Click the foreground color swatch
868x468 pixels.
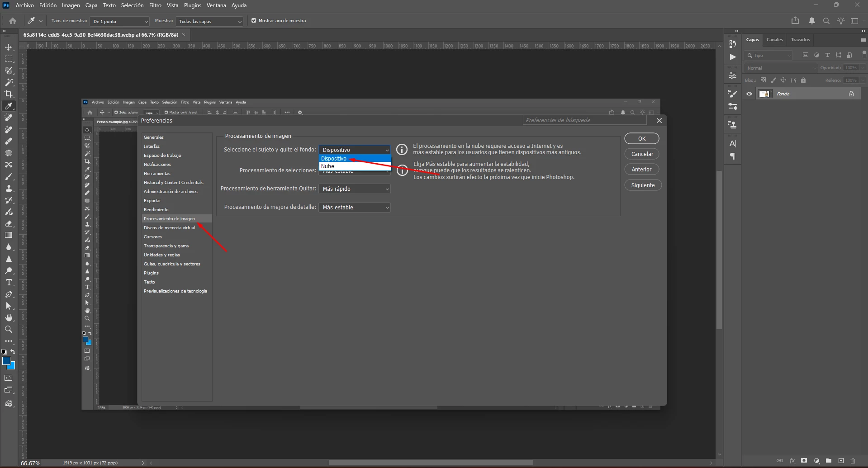(6, 361)
